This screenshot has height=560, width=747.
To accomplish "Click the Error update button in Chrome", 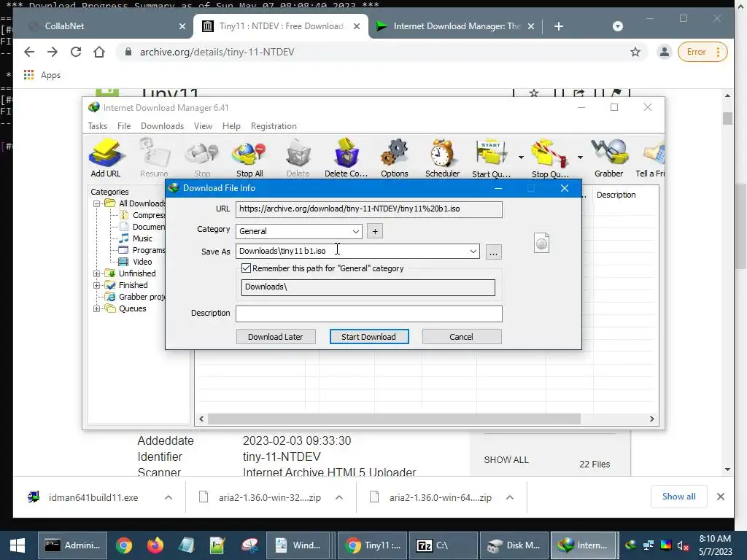I will click(x=703, y=52).
